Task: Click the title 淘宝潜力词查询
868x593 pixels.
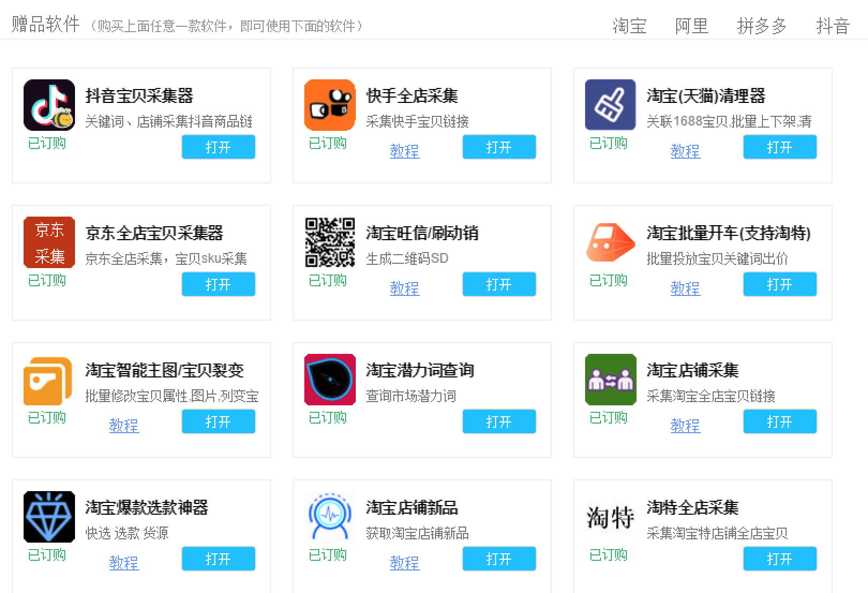Action: (420, 370)
